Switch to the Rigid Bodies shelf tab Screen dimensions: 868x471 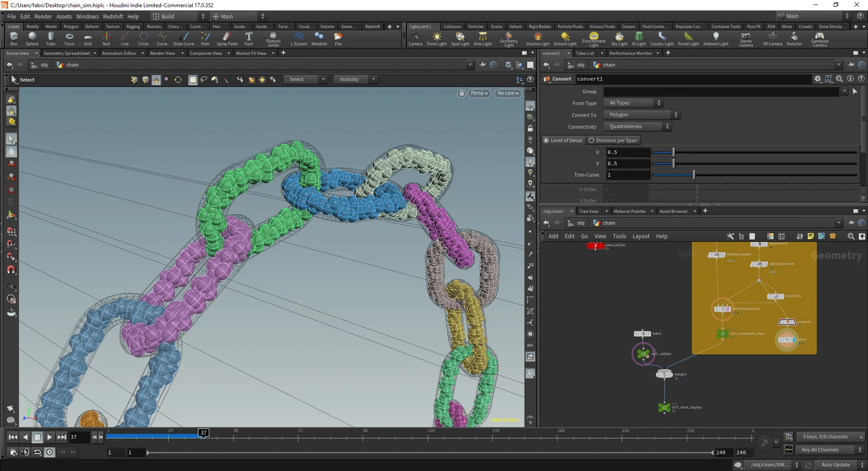(x=540, y=26)
